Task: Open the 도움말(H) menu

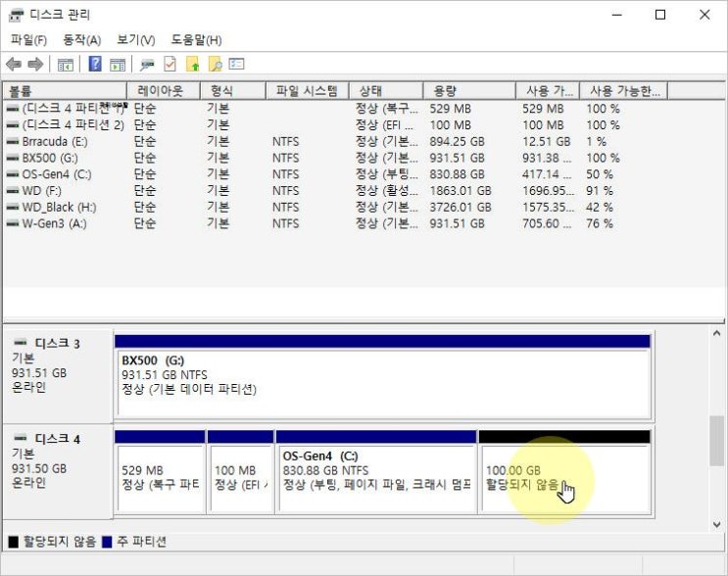Action: [x=196, y=40]
